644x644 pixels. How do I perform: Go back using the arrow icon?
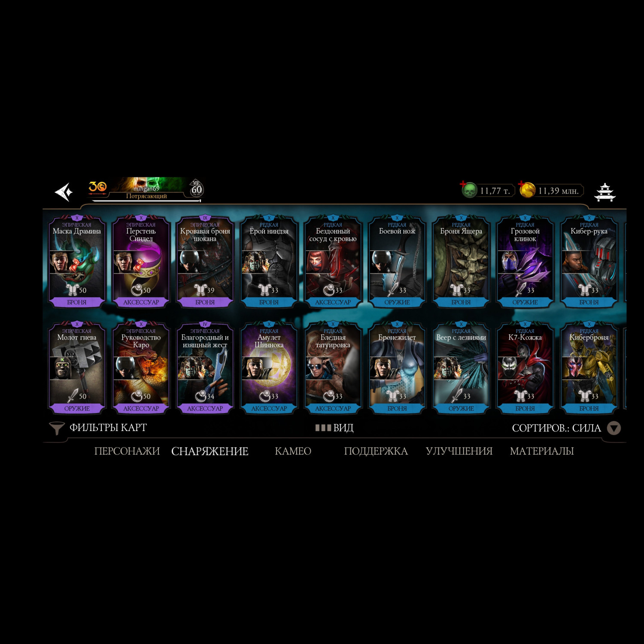[x=64, y=192]
